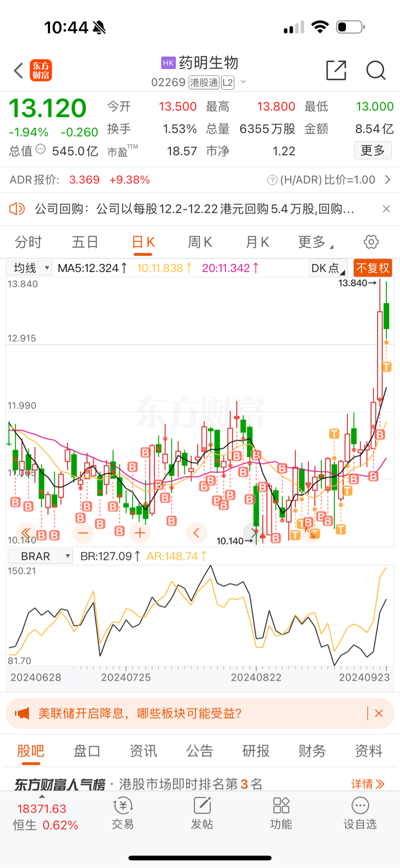
Task: Tap the orange T marker below the 13.840 peak
Action: tap(386, 367)
